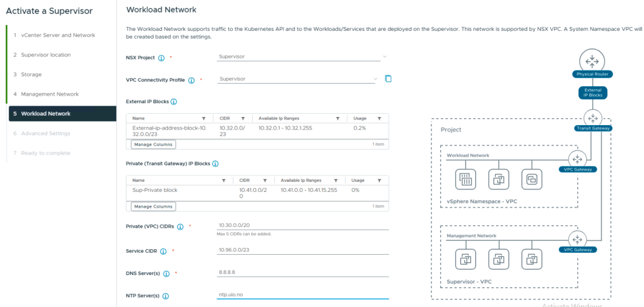Click the info icon beside NTP Server(s)
The image size is (644, 307).
[x=166, y=296]
